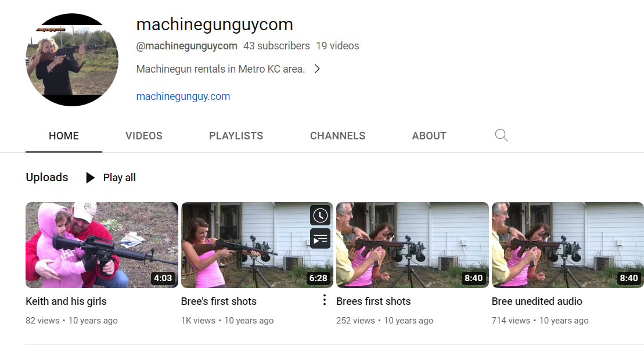Click the Play all triangle icon
Screen dimensions: 644x345
[x=90, y=178]
